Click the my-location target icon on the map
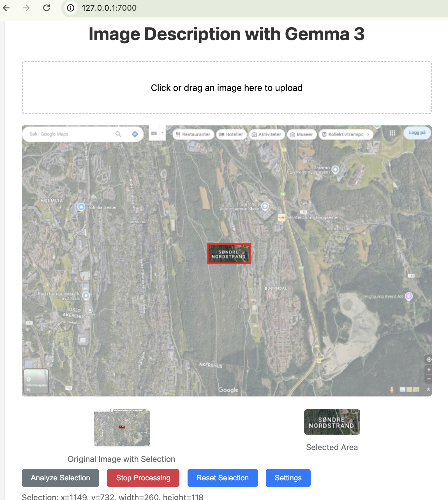The image size is (448, 500). coord(429,359)
